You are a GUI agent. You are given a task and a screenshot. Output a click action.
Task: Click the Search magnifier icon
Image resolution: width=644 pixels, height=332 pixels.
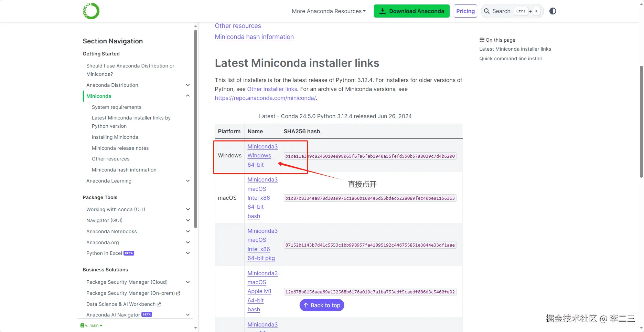[487, 11]
